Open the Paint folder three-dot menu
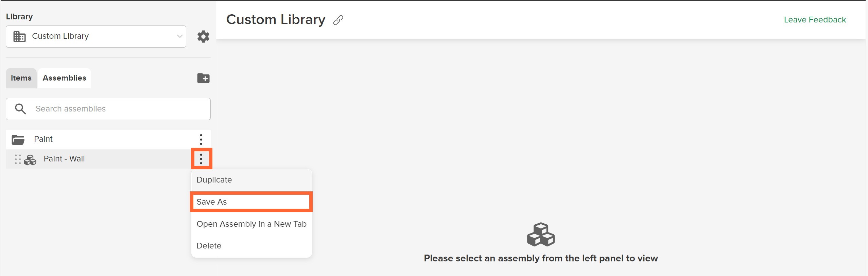868x276 pixels. [x=201, y=139]
